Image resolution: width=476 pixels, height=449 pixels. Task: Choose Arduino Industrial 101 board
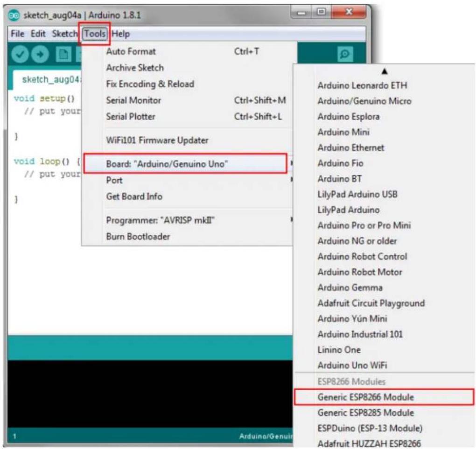point(385,334)
